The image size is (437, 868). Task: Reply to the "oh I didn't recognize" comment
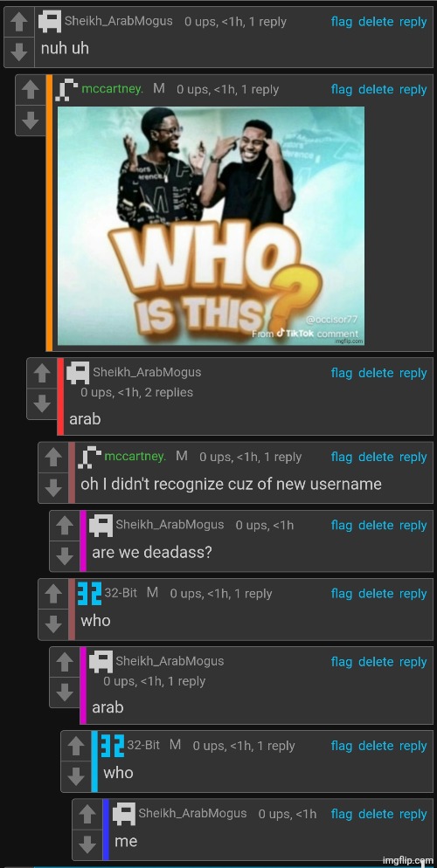click(413, 458)
